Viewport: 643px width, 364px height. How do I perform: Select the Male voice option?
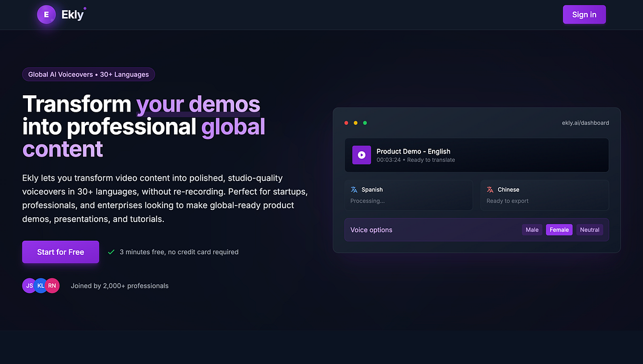click(532, 229)
